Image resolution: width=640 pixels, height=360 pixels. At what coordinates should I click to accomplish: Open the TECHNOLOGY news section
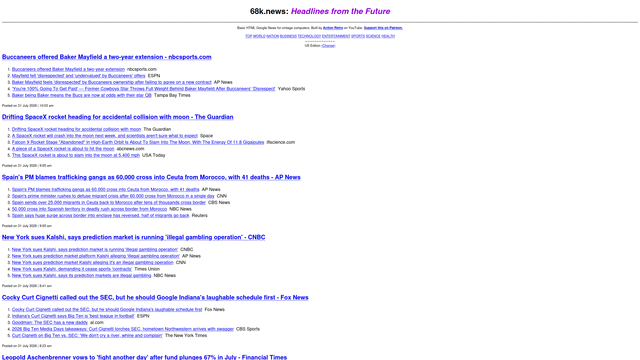click(309, 36)
